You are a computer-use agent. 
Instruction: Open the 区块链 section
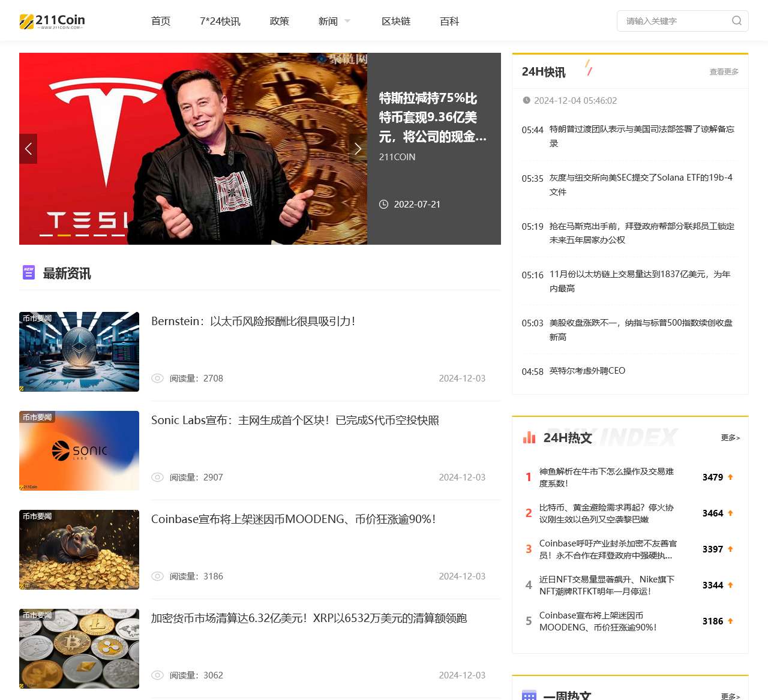coord(396,20)
